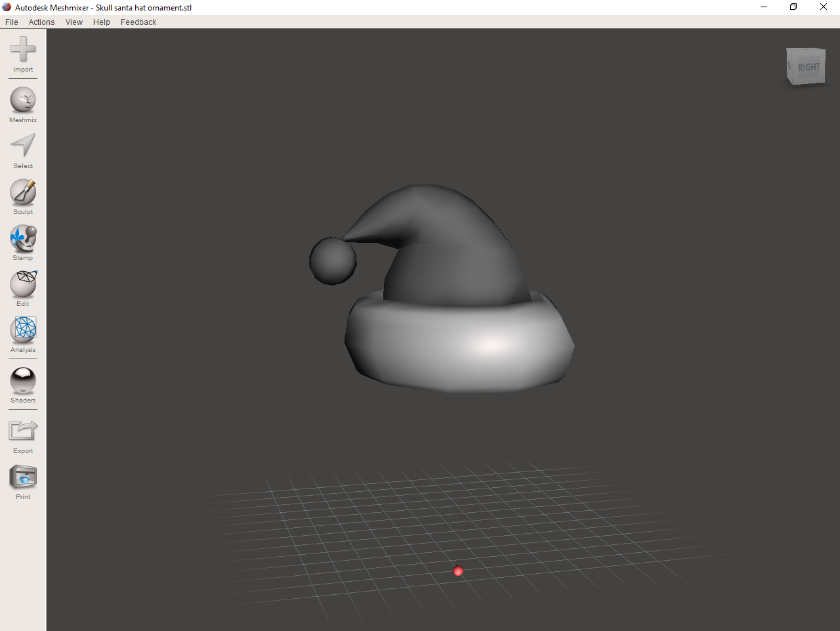The height and width of the screenshot is (631, 840).
Task: Open the Help menu
Action: click(x=101, y=22)
